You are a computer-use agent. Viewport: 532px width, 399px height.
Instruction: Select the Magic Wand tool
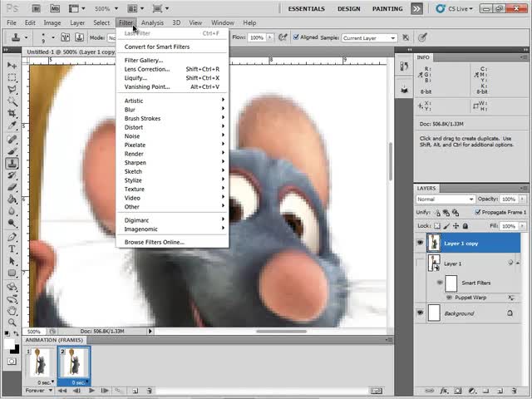pos(12,101)
